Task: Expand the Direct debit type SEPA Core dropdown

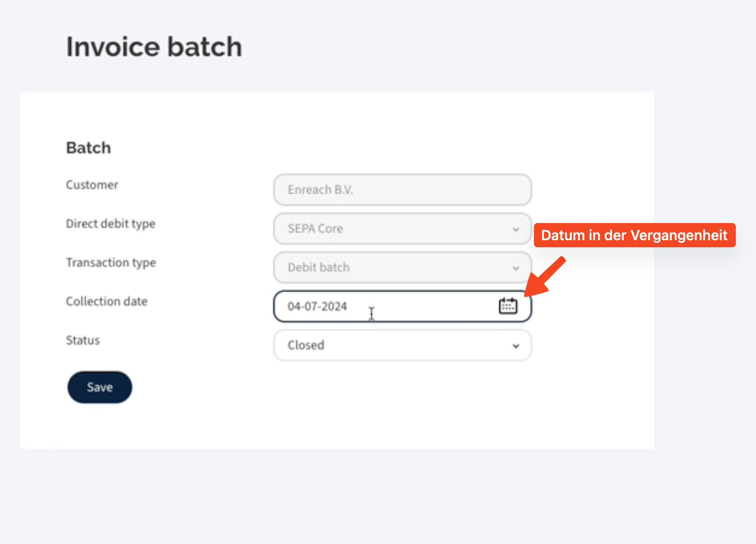Action: coord(402,229)
